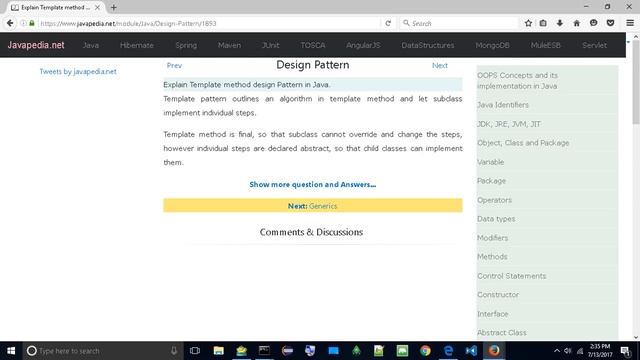Open the Abstract Class sidebar topic
The image size is (640, 360).
(x=502, y=333)
